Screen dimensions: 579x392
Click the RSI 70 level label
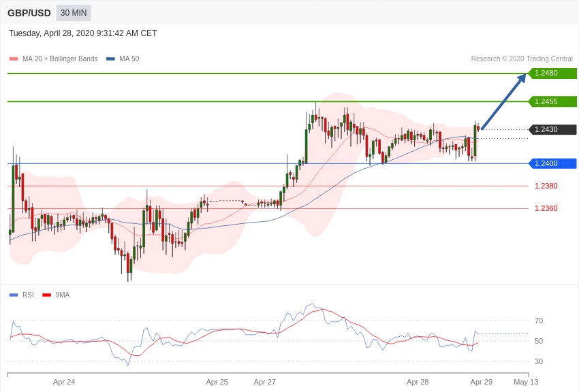point(539,321)
